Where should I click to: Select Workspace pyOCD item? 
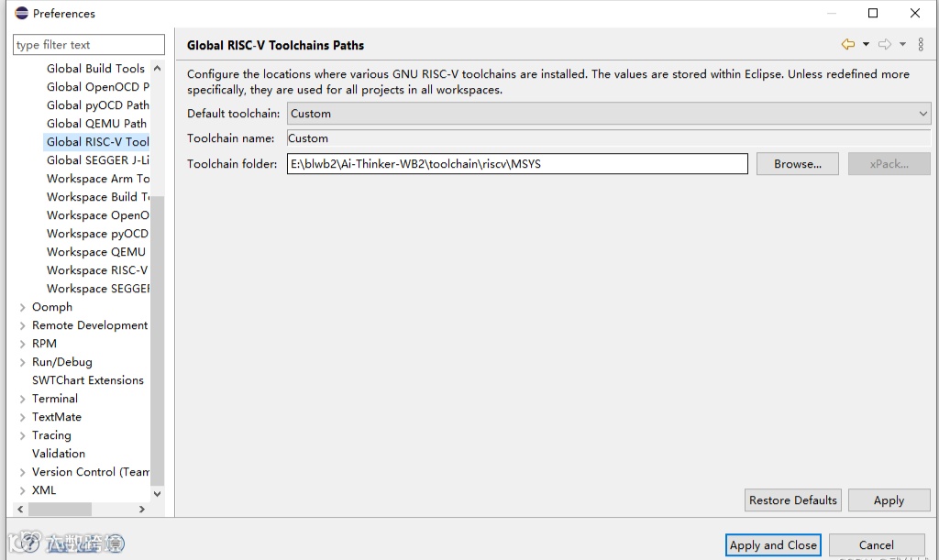click(x=97, y=234)
